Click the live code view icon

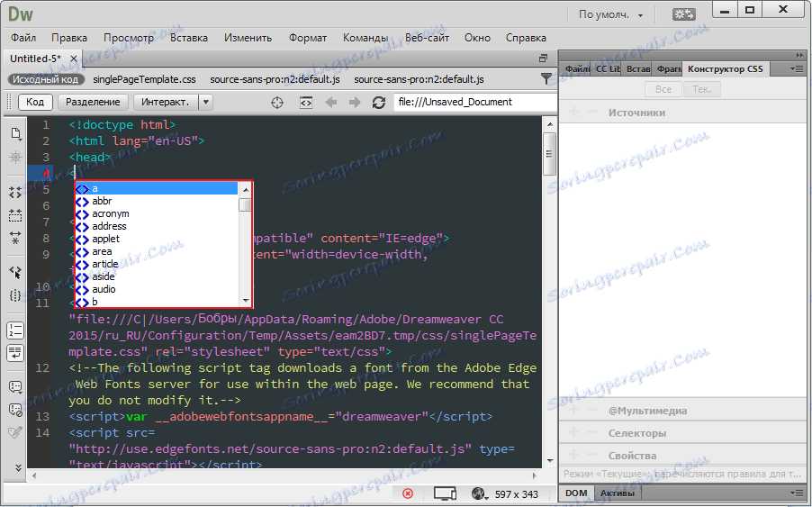pos(306,103)
